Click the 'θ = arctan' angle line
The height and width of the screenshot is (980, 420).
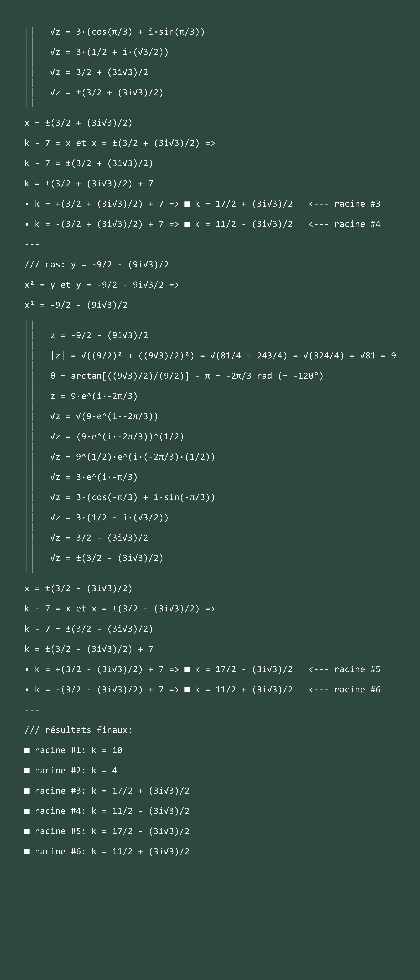click(187, 376)
